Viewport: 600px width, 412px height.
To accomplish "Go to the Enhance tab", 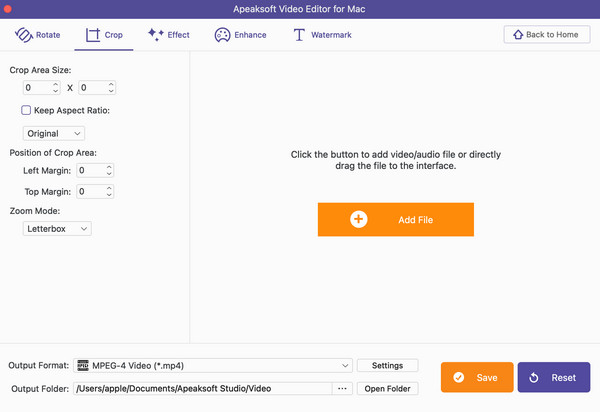I will coord(240,35).
